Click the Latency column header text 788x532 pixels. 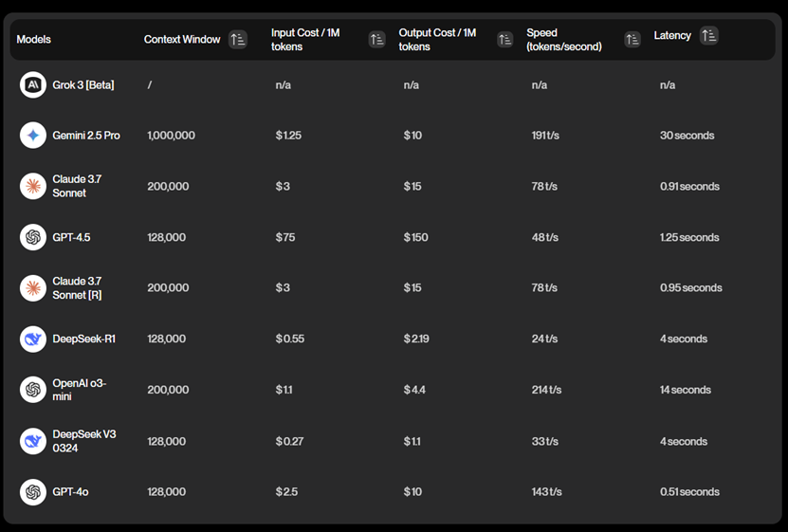pyautogui.click(x=672, y=36)
